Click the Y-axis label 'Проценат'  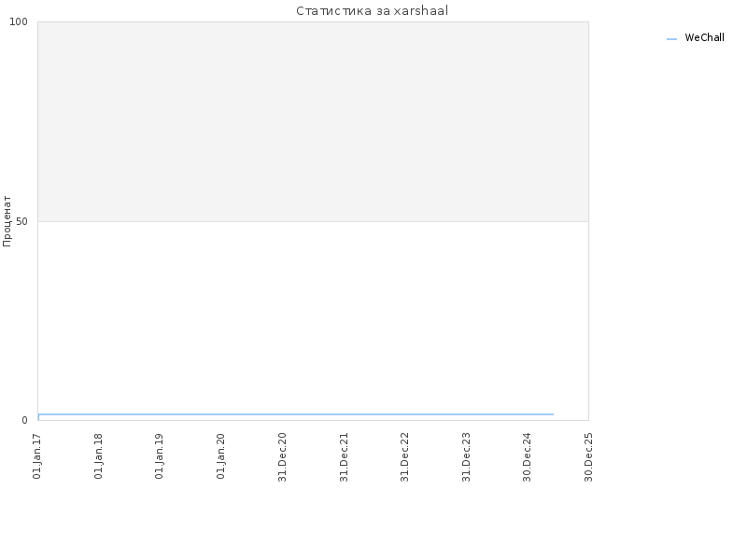coord(7,221)
